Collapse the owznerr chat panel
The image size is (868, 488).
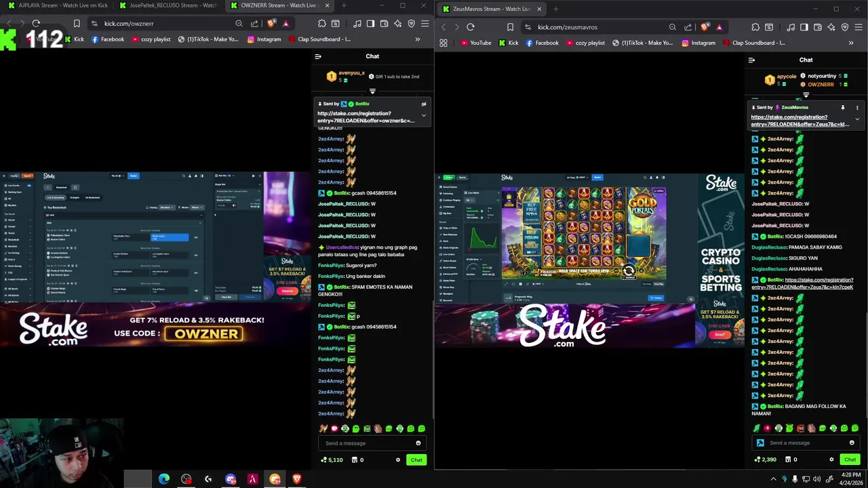pos(318,56)
